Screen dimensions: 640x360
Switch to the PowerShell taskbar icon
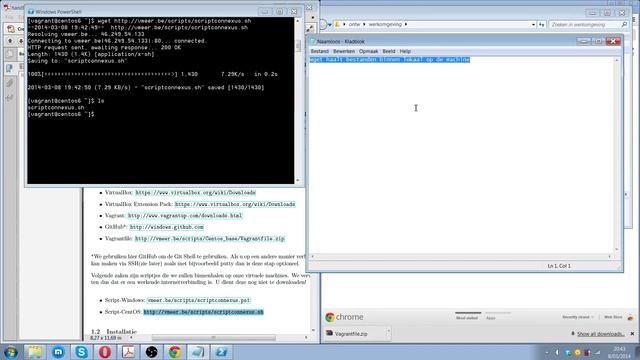[x=221, y=352]
